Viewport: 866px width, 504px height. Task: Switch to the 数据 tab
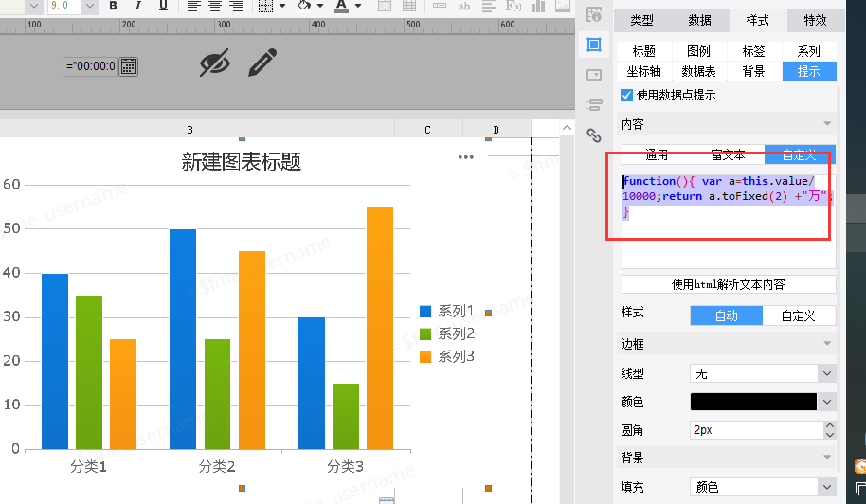(x=700, y=21)
